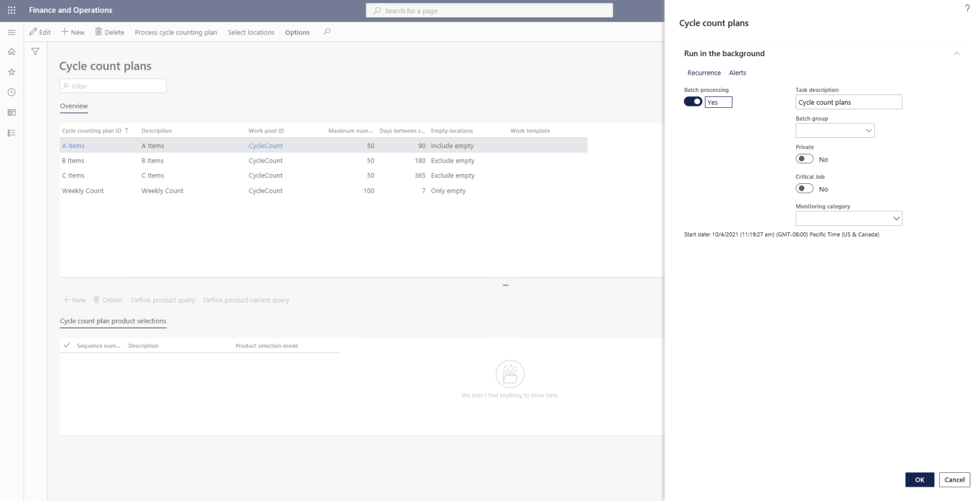This screenshot has height=501, width=980.
Task: Delete with the trash can icon
Action: point(98,31)
